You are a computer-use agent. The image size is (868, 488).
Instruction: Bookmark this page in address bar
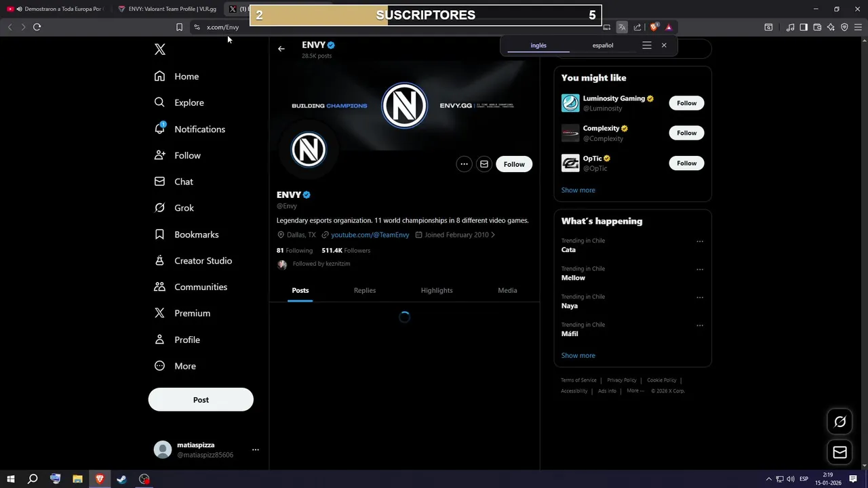click(179, 27)
